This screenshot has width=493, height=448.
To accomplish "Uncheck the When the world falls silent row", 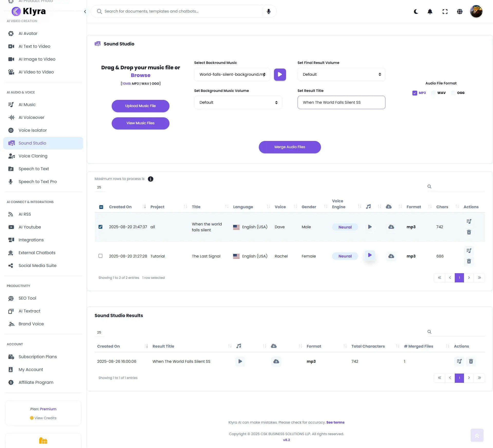I will pyautogui.click(x=100, y=227).
